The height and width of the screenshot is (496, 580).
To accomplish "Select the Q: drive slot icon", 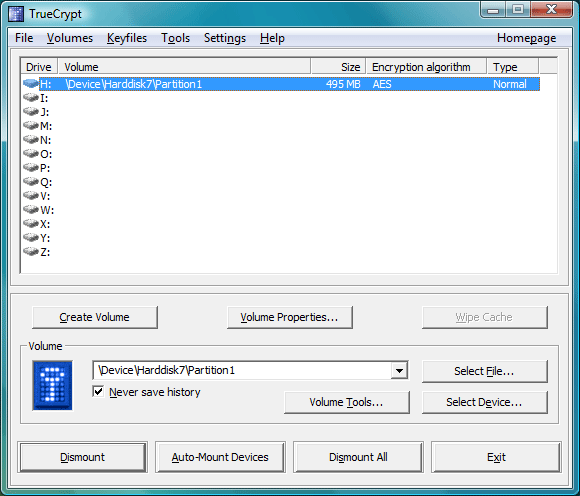I will [31, 182].
